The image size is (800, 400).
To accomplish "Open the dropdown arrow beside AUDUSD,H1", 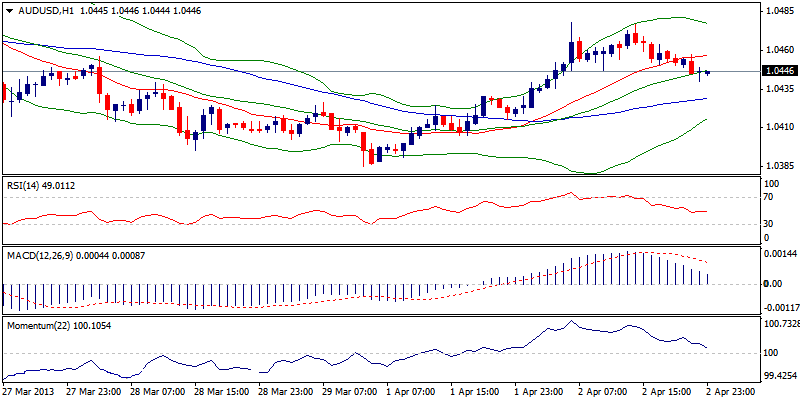I will point(8,9).
